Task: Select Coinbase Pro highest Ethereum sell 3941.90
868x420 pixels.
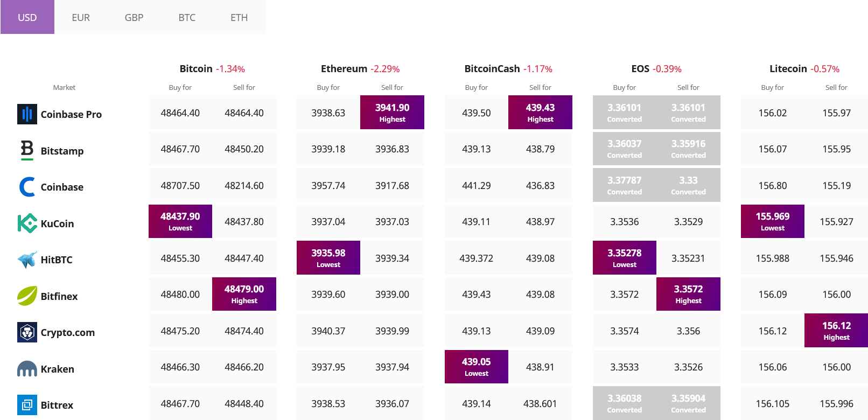Action: click(x=392, y=113)
